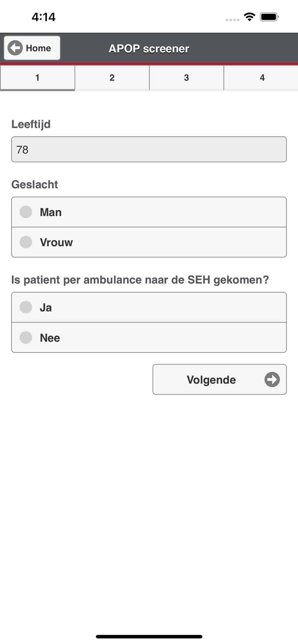Tap the cellular signal dots icon
This screenshot has width=298, height=644.
point(232,20)
